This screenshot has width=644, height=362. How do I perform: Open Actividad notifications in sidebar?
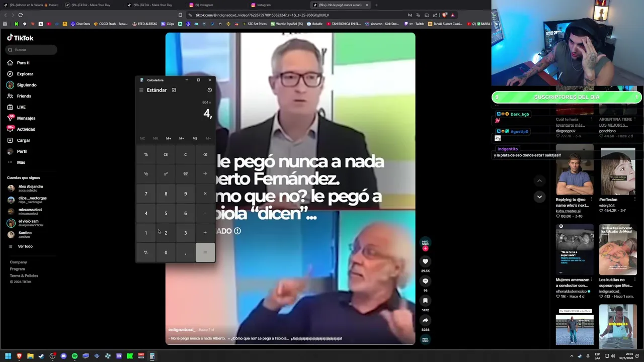(x=26, y=129)
